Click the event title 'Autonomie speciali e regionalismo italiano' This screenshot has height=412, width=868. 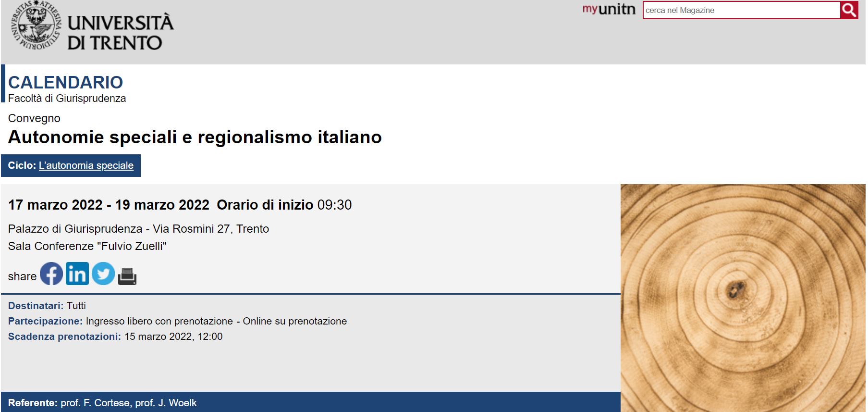click(x=195, y=137)
